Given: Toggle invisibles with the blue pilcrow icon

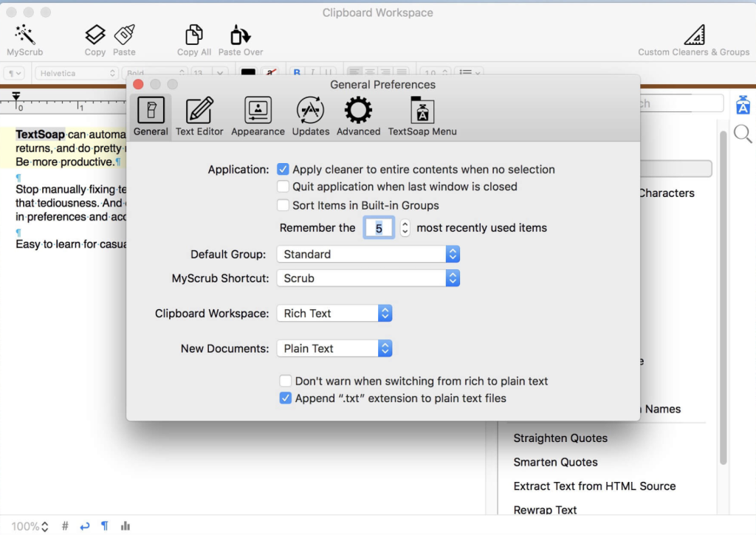Looking at the screenshot, I should pyautogui.click(x=105, y=526).
